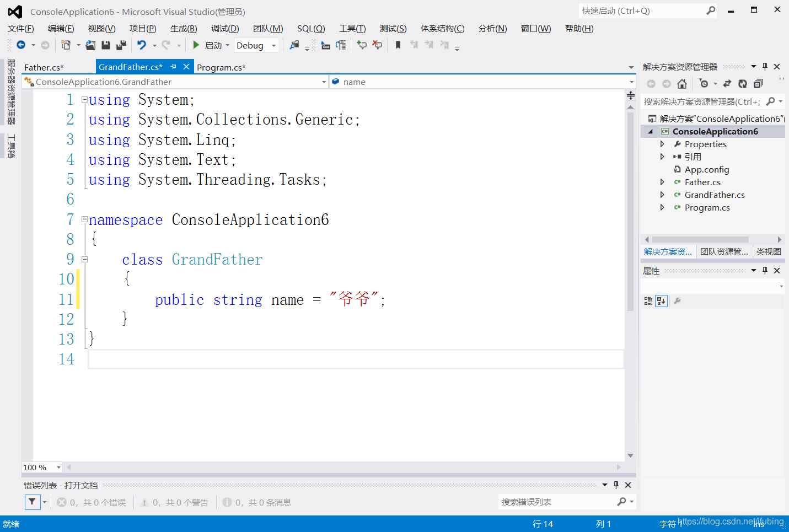Pin the Solution Explorer panel
Screen dimensions: 789x532
coord(765,67)
